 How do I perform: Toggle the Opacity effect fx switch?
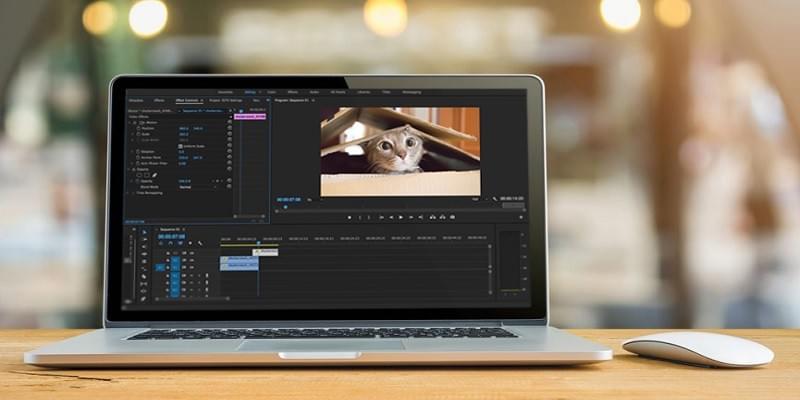pyautogui.click(x=134, y=169)
